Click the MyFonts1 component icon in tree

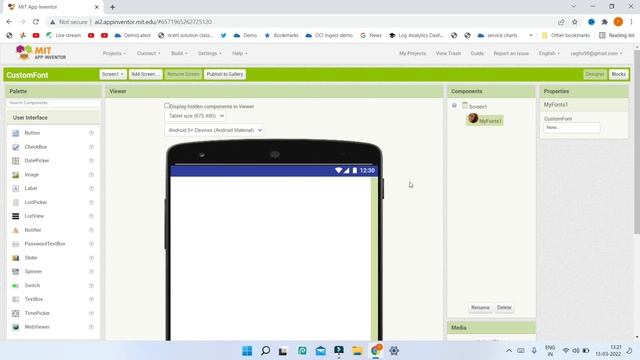click(x=473, y=119)
